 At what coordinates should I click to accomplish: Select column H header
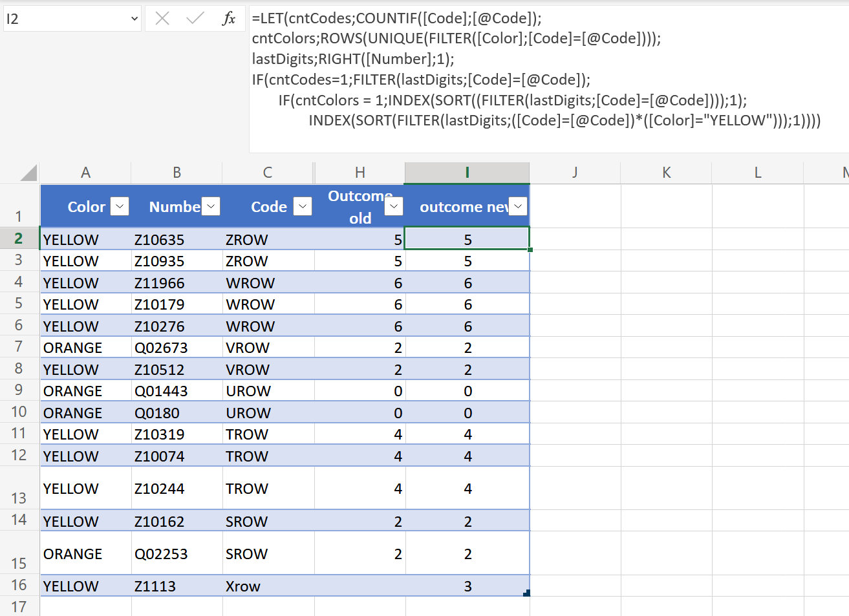pyautogui.click(x=360, y=173)
